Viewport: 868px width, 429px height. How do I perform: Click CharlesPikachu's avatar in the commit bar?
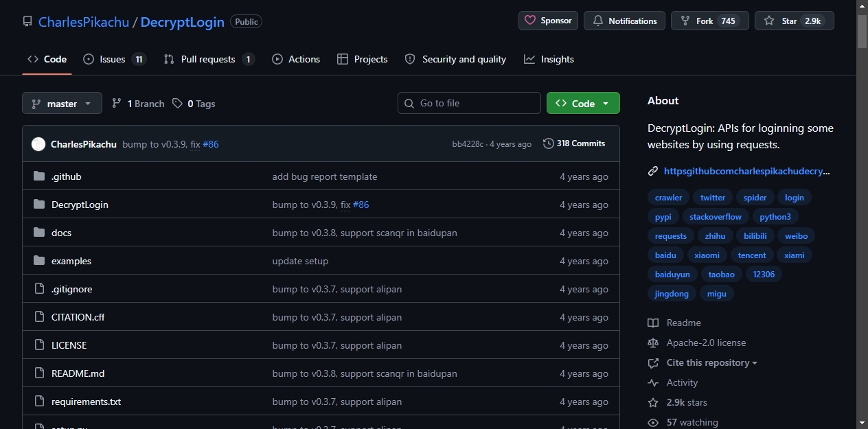38,144
